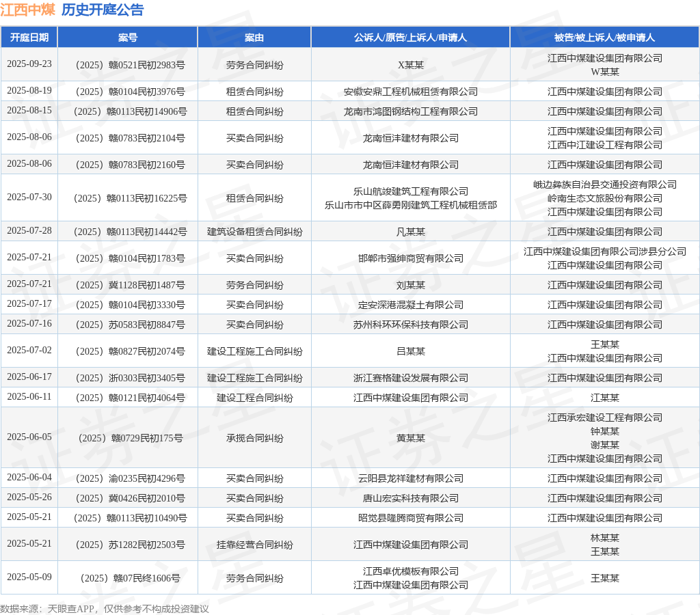Click the hearing date 2025-07-02
The height and width of the screenshot is (615, 700).
pyautogui.click(x=29, y=351)
